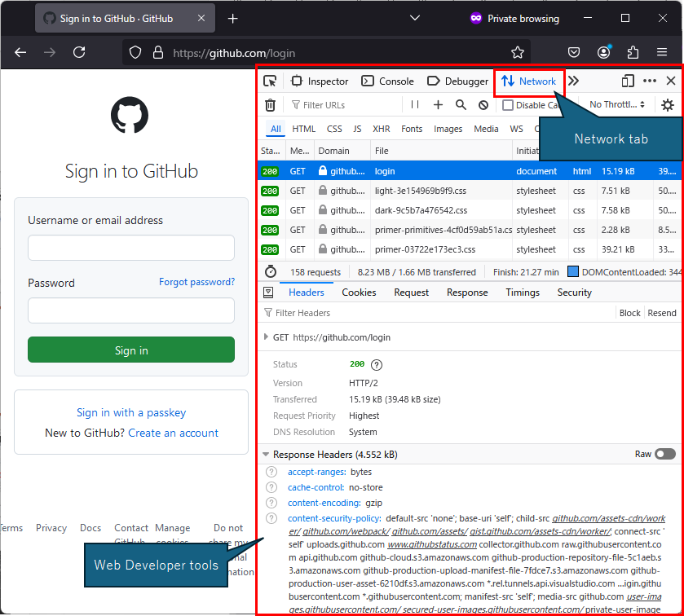The image size is (684, 616).
Task: Open network settings gear menu
Action: [668, 105]
